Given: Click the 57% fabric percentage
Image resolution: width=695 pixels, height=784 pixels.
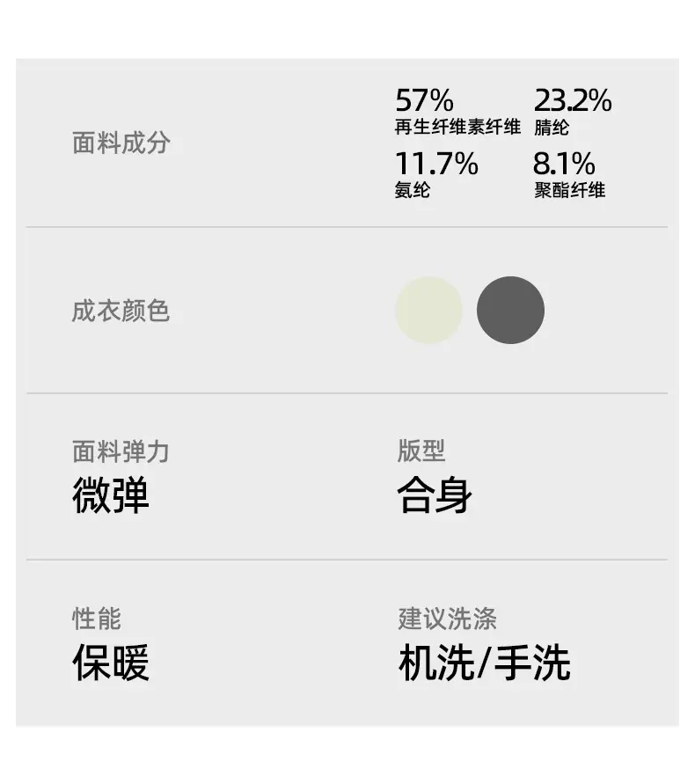Looking at the screenshot, I should click(x=424, y=100).
